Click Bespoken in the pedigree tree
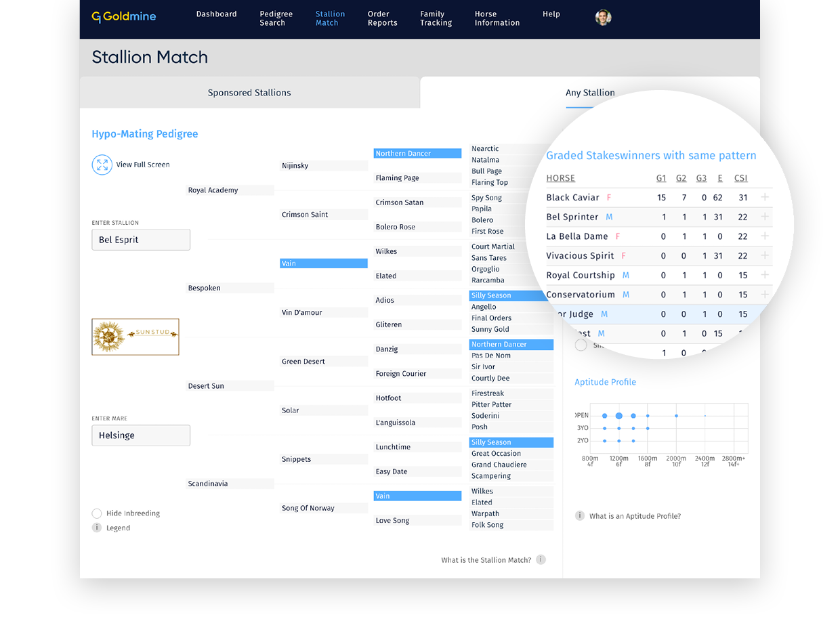This screenshot has height=642, width=840. click(x=230, y=288)
